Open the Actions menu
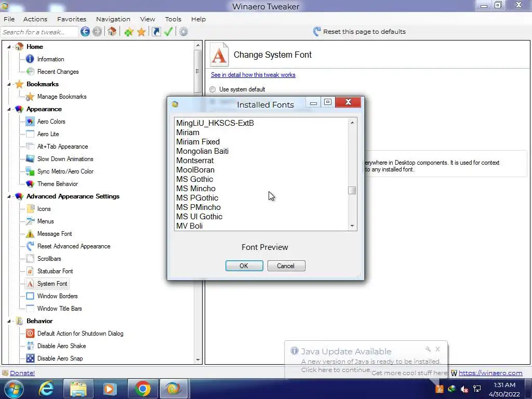Screen dimensions: 532x399 35,19
